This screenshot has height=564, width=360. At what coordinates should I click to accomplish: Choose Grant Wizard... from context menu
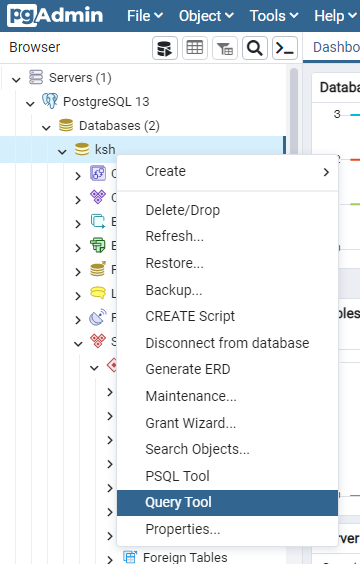click(227, 423)
